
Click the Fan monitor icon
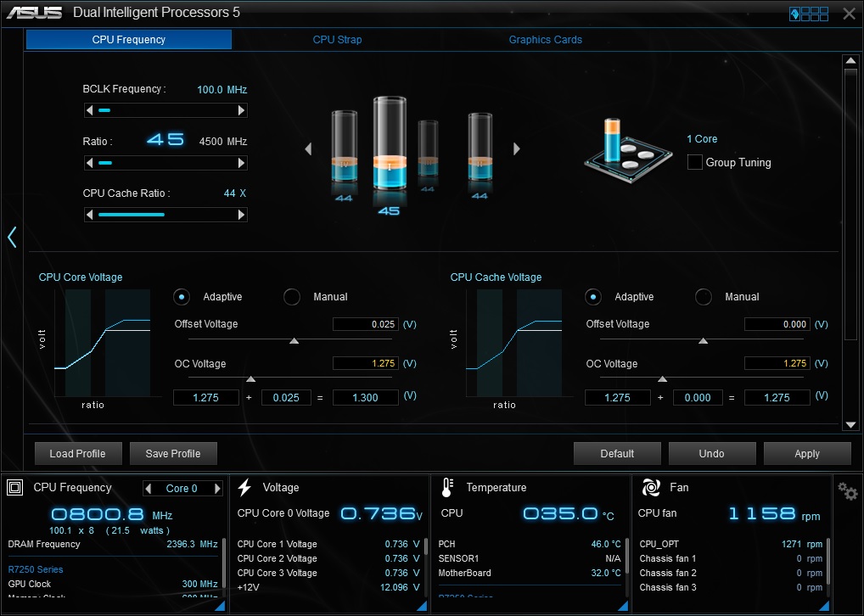coord(651,488)
